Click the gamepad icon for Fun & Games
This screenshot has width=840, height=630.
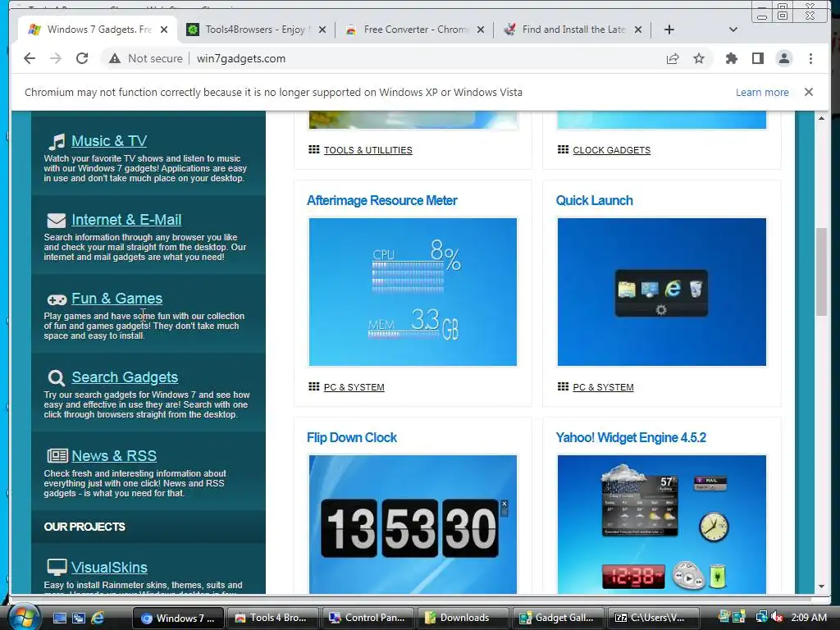click(57, 299)
